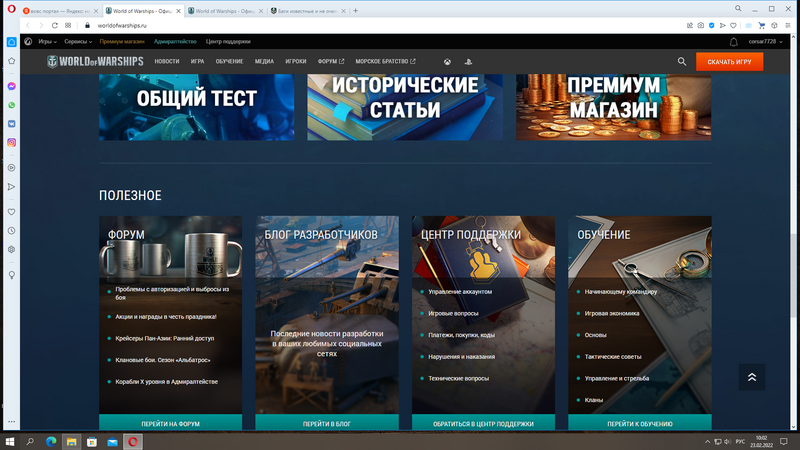This screenshot has height=450, width=800.
Task: Open Технические вопросы support link
Action: [x=458, y=379]
